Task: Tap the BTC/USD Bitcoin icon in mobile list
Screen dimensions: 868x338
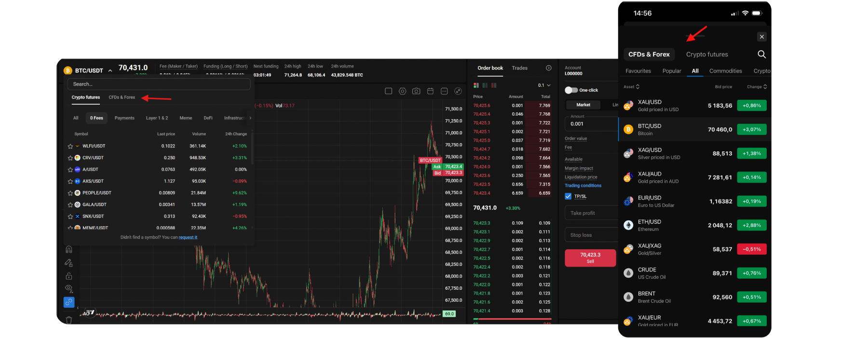Action: (628, 129)
